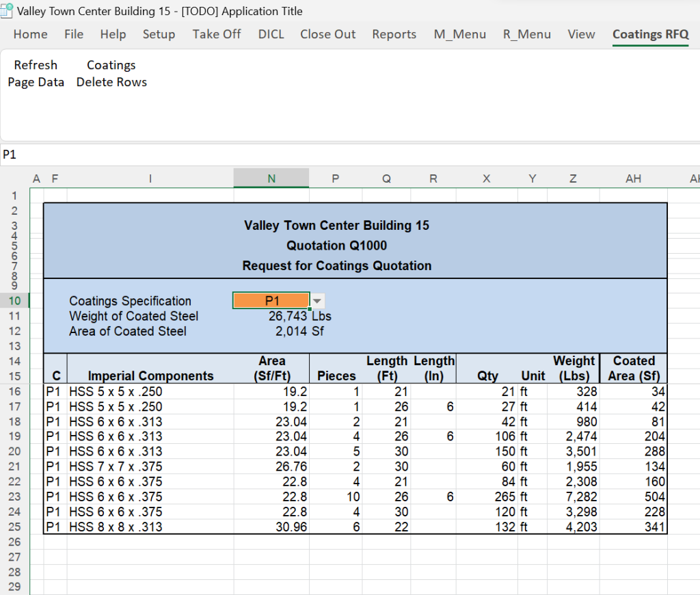
Task: Open the Setup menu
Action: pyautogui.click(x=159, y=34)
